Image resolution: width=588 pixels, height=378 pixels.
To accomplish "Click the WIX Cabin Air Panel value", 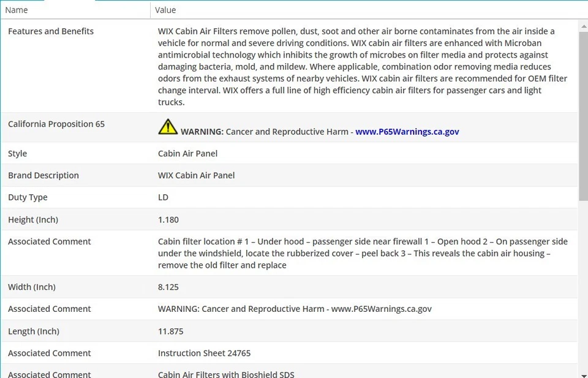I will [196, 175].
